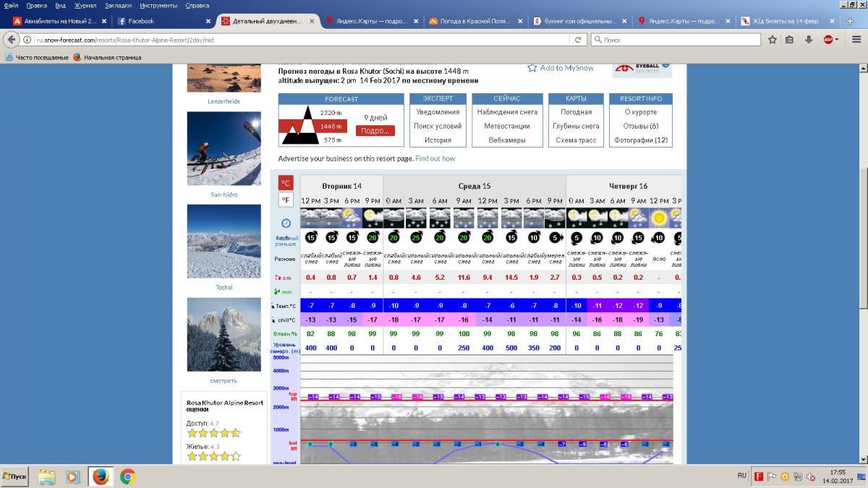This screenshot has width=868, height=488.
Task: Open the Закладки menu
Action: point(118,5)
